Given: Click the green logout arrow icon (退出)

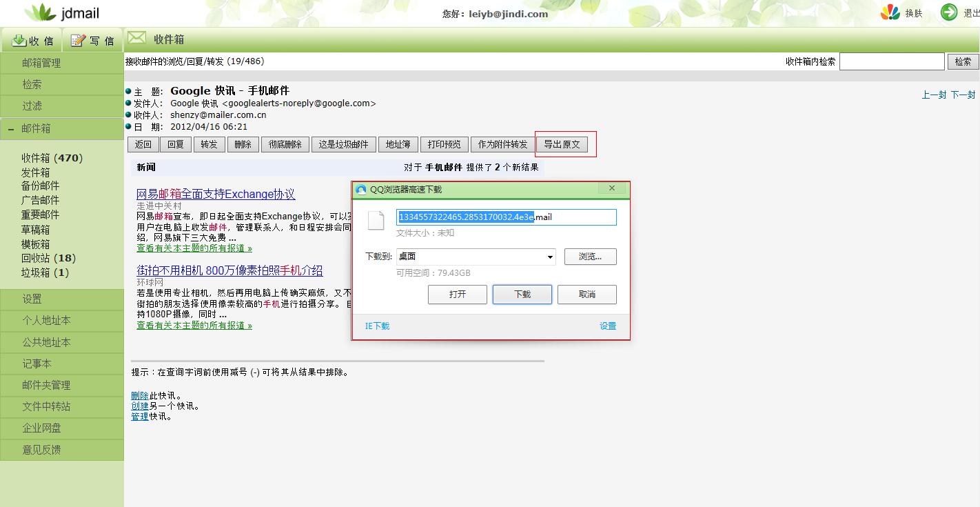Looking at the screenshot, I should pos(949,12).
